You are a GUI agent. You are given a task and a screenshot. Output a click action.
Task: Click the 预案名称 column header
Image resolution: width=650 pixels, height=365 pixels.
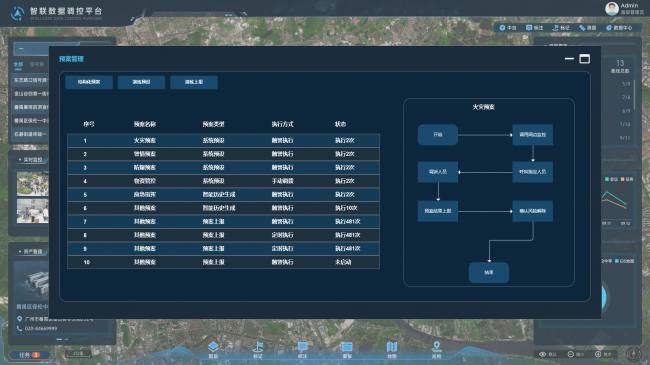pos(145,124)
